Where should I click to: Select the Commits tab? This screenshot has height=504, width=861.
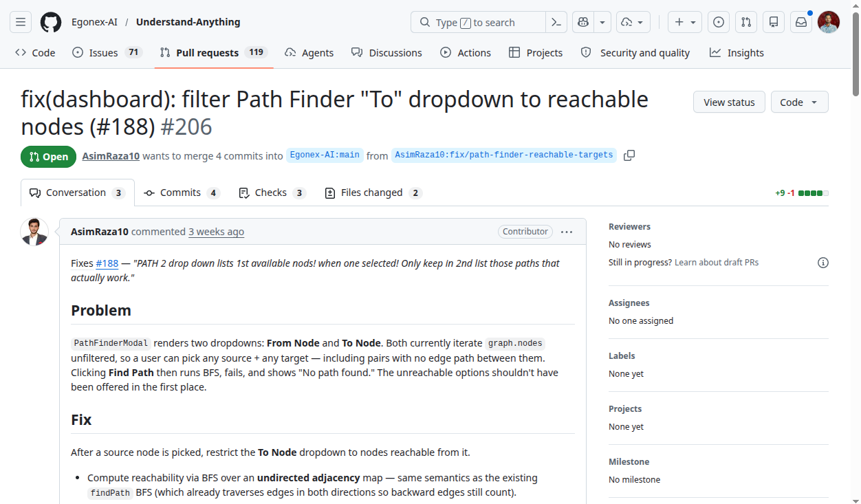tap(182, 193)
